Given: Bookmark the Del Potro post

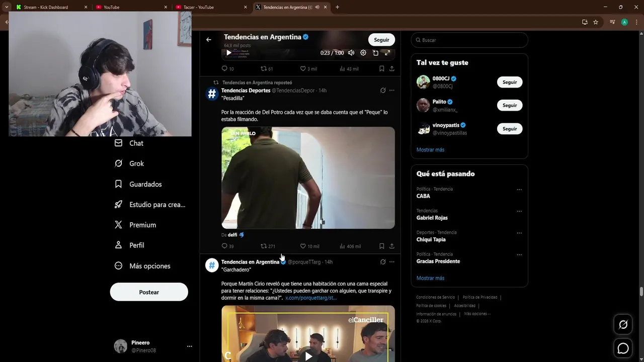Looking at the screenshot, I should (381, 246).
